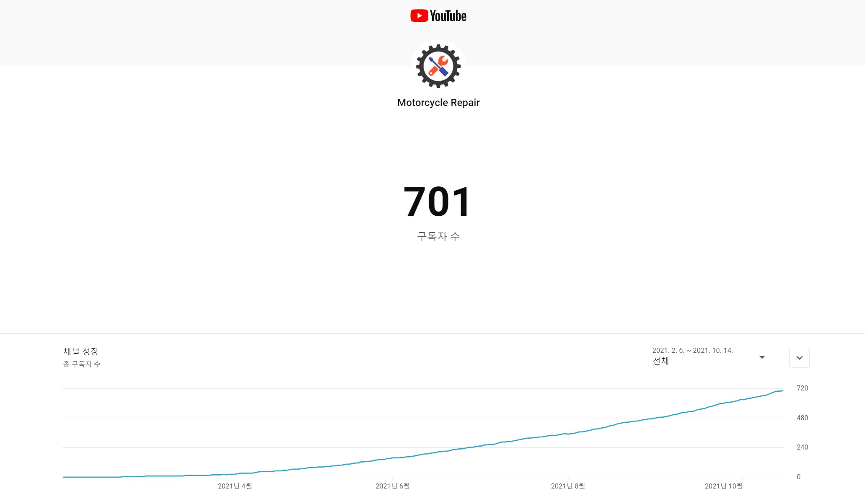Click the end point of the growth line
This screenshot has width=865, height=504.
click(x=782, y=391)
